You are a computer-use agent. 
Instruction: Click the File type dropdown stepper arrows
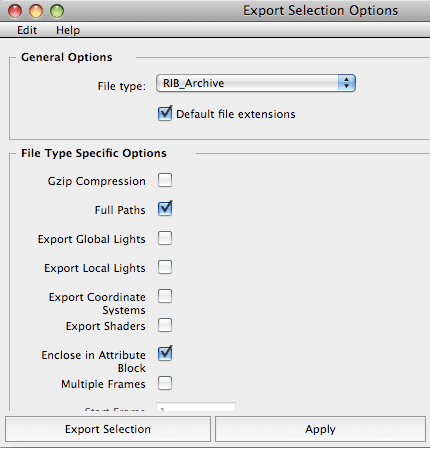[347, 83]
